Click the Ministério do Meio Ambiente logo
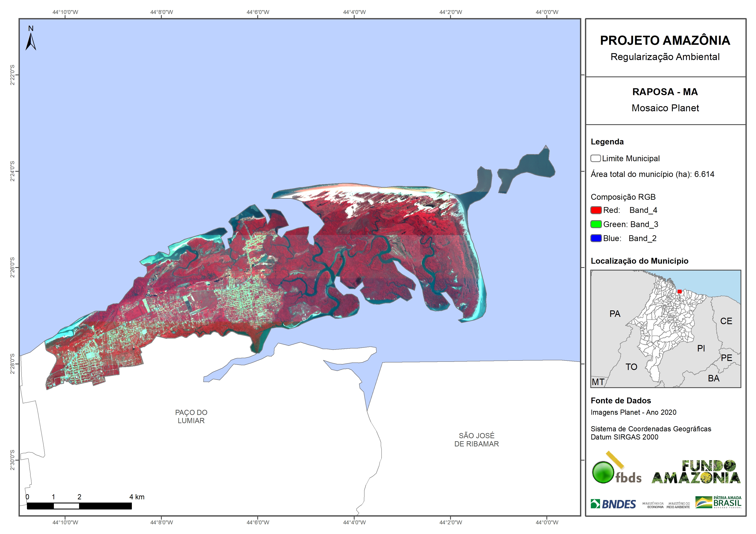This screenshot has height=534, width=756. (678, 505)
